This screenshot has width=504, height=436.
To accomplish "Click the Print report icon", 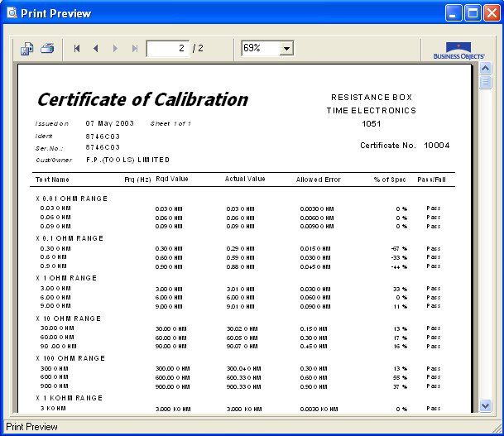I will point(47,49).
